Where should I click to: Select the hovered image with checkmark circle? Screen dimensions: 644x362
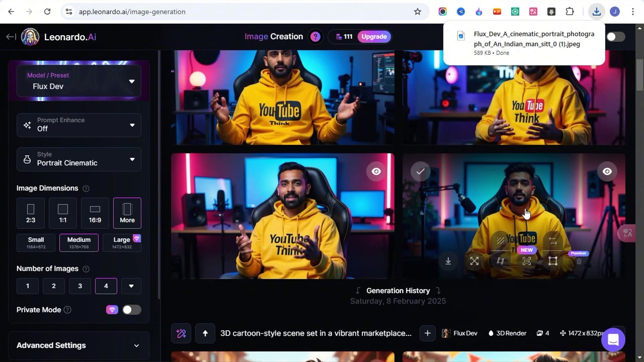(x=420, y=171)
